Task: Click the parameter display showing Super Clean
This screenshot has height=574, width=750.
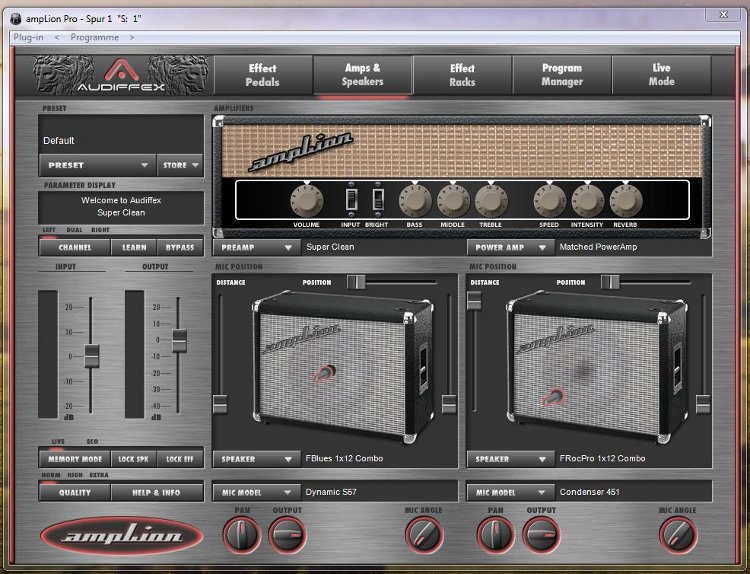Action: click(x=121, y=207)
